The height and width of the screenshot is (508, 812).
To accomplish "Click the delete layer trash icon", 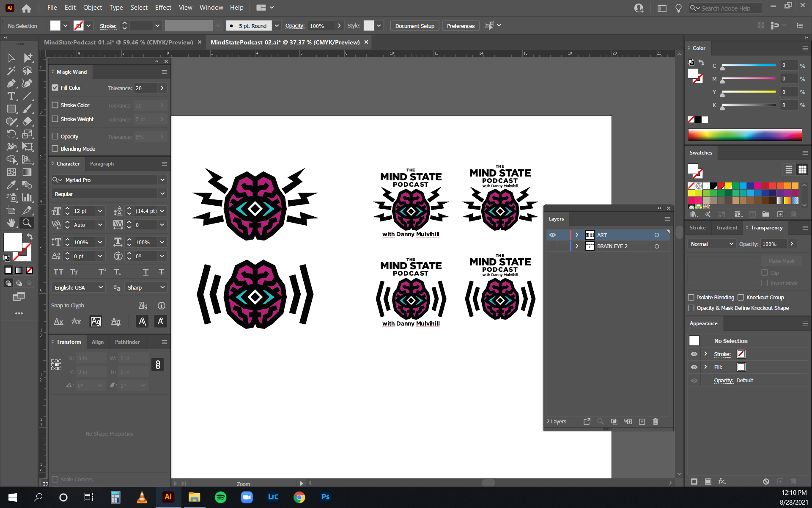I will [x=655, y=421].
